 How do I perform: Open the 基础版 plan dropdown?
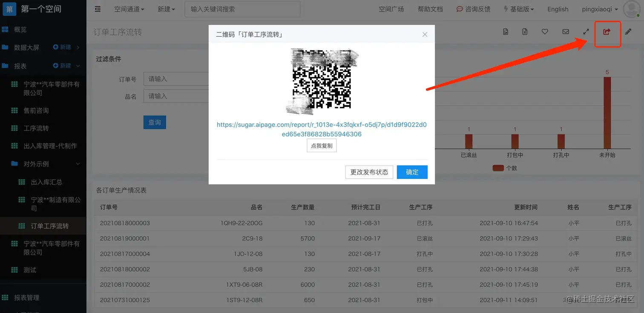coord(518,9)
